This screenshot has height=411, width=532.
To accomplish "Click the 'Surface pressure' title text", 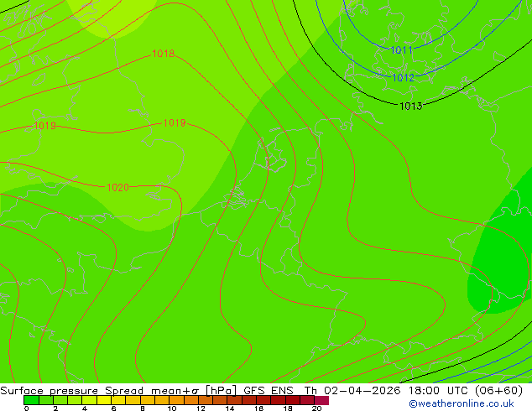I will 50,391.
